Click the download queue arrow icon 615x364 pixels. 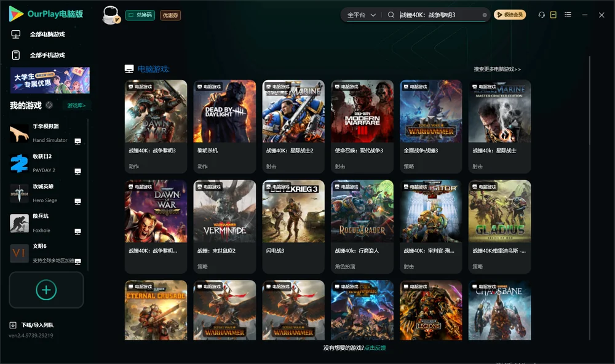[x=13, y=325]
